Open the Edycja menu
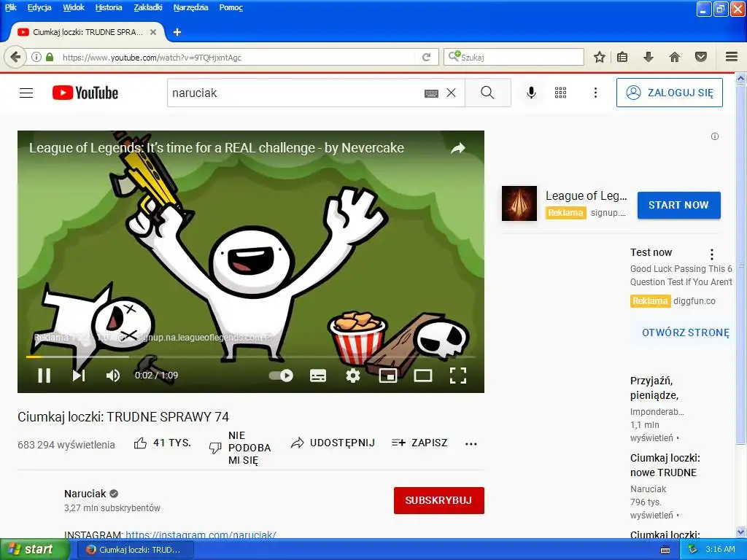 coord(39,7)
